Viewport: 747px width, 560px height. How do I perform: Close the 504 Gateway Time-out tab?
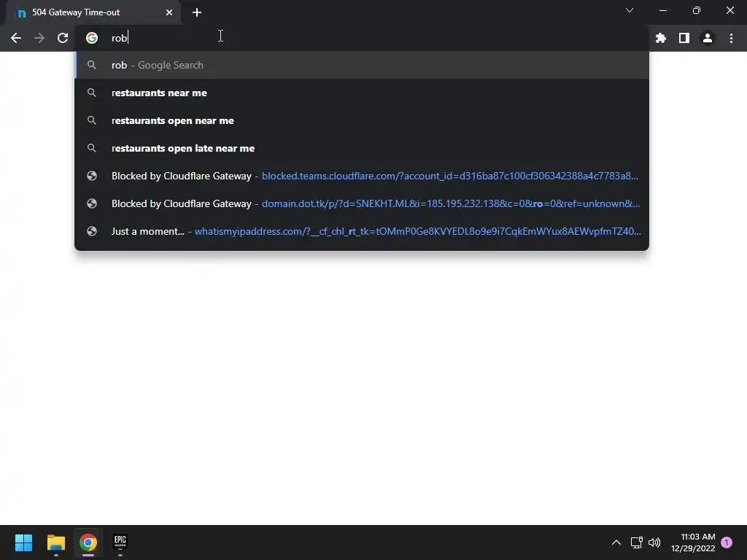tap(169, 12)
